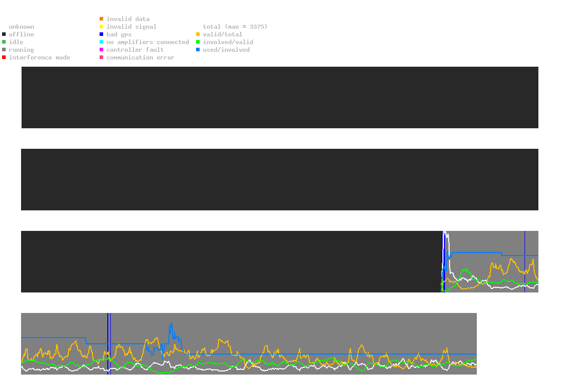This screenshot has width=562, height=392.
Task: Click the 'offline' legend label
Action: pyautogui.click(x=22, y=34)
